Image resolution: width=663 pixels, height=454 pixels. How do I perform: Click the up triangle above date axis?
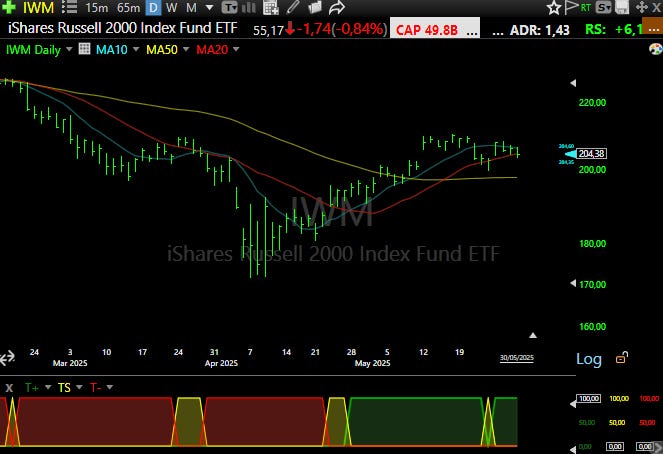[533, 335]
